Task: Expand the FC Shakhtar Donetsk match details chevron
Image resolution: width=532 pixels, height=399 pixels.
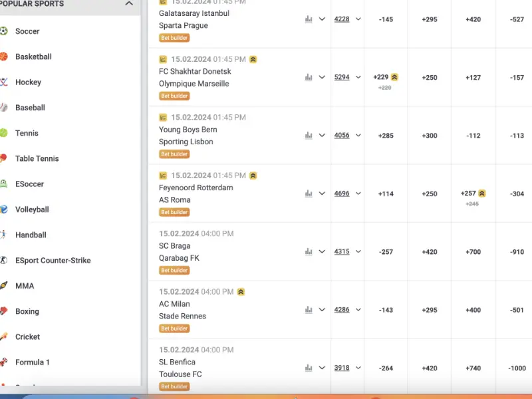Action: click(322, 77)
